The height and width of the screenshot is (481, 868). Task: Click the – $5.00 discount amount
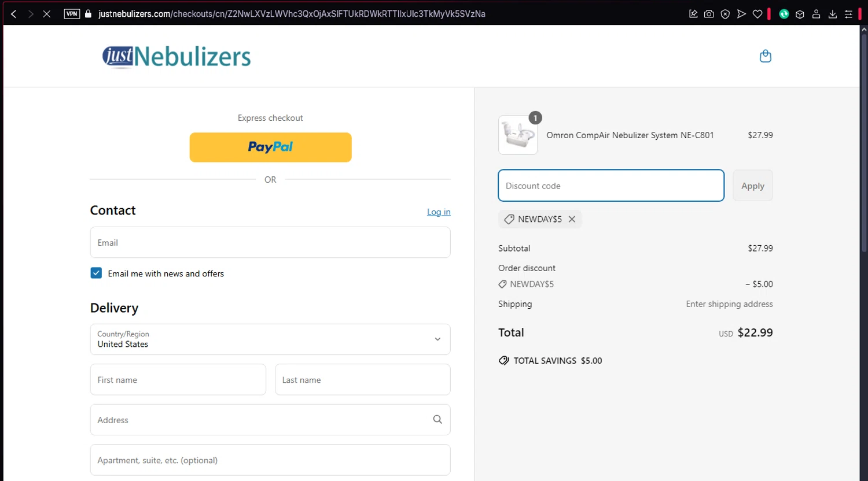pos(759,284)
